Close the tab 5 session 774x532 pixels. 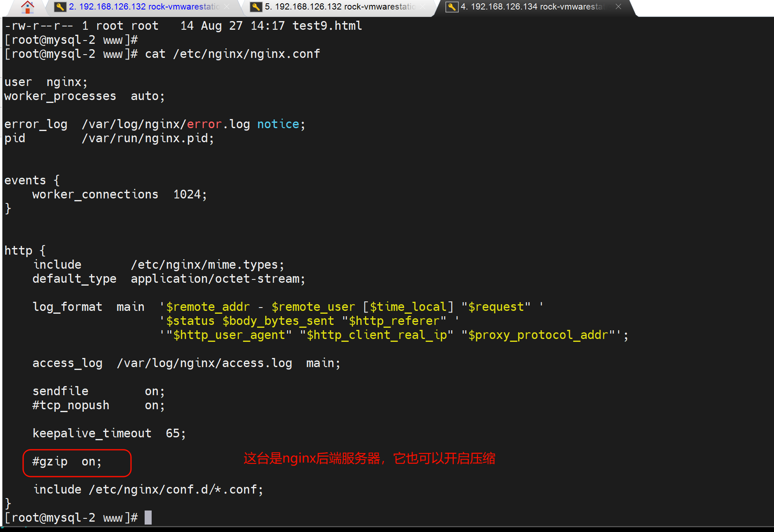[x=422, y=7]
